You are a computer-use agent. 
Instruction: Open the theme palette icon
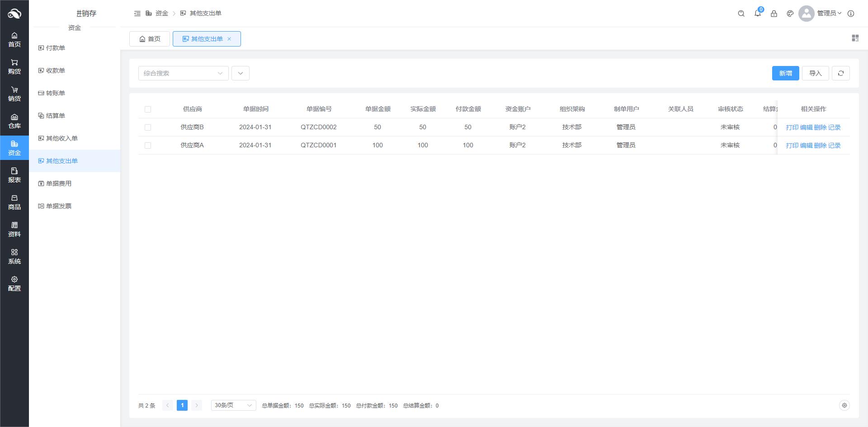[x=790, y=14]
